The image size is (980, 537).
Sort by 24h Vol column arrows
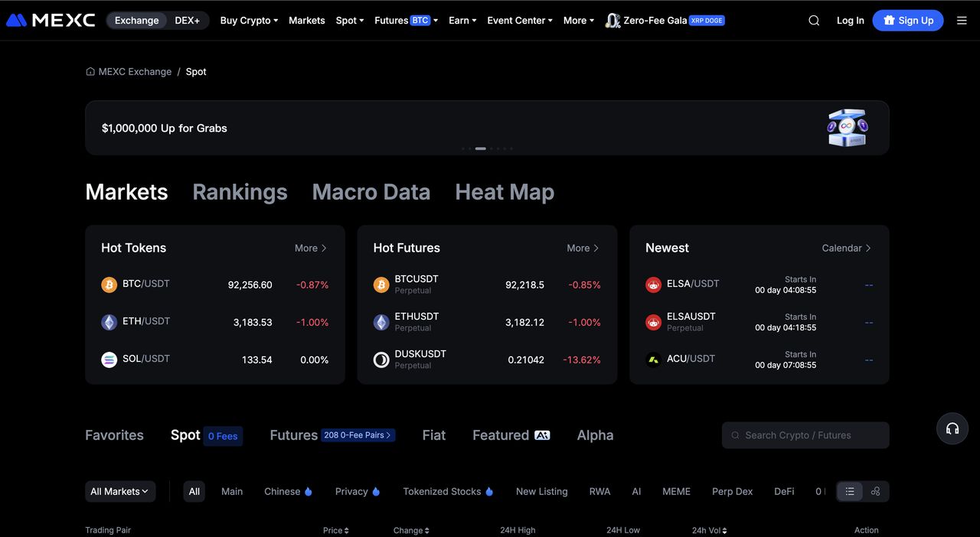[724, 531]
